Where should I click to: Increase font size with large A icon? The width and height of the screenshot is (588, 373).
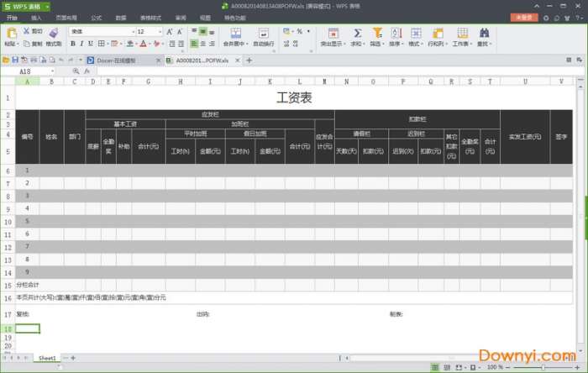point(170,31)
